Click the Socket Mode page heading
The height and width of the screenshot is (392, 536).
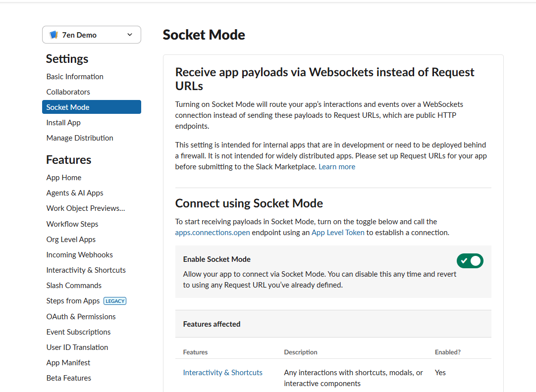click(204, 35)
